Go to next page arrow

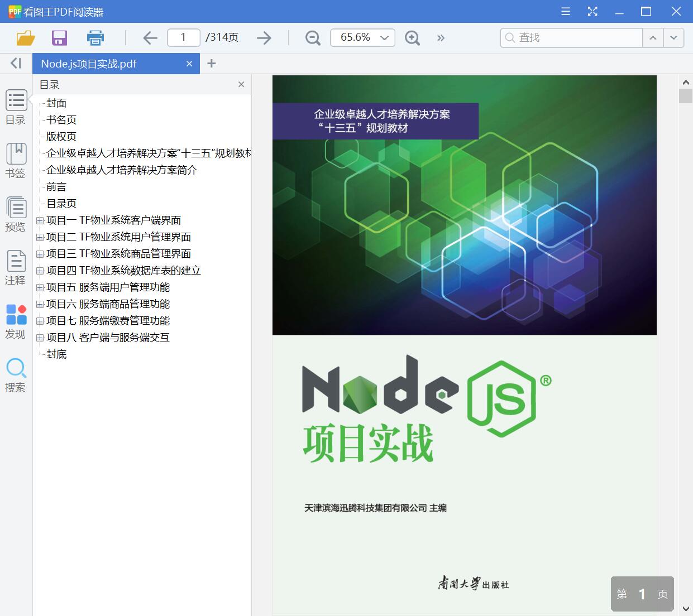tap(264, 38)
